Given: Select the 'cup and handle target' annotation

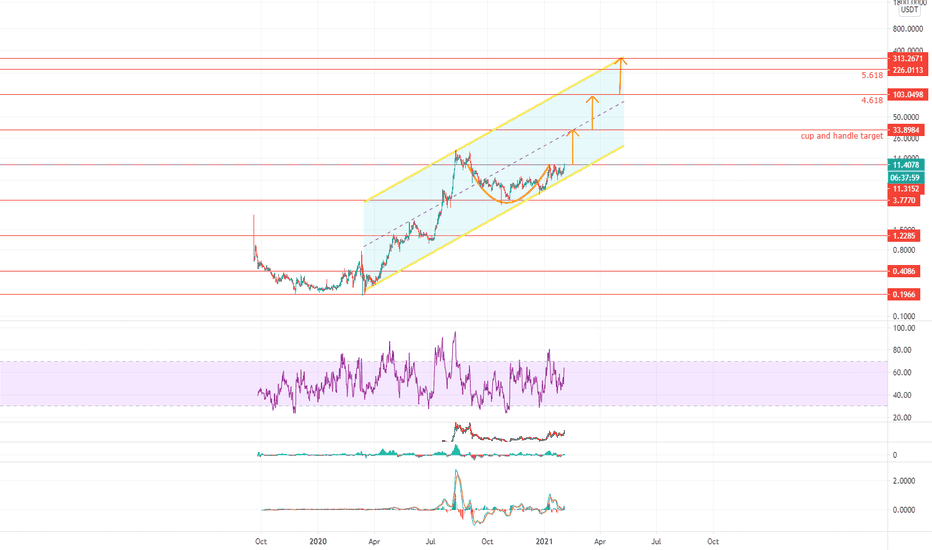Looking at the screenshot, I should coord(842,136).
